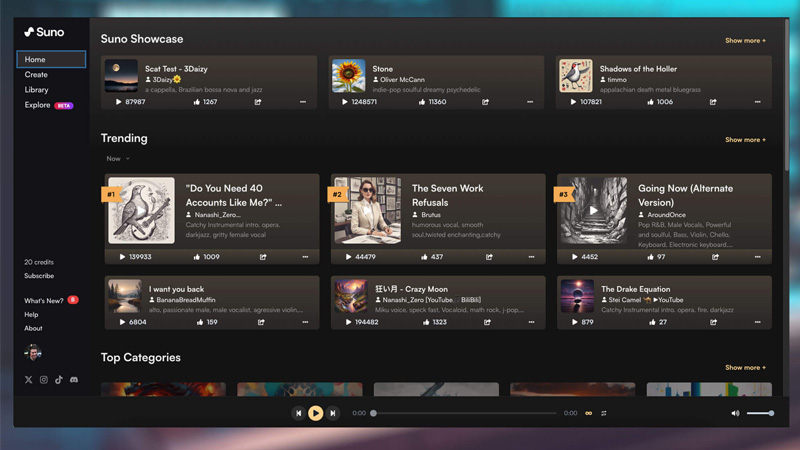Click The Seven Work Refusals cover image
This screenshot has height=450, width=800.
pyautogui.click(x=367, y=210)
